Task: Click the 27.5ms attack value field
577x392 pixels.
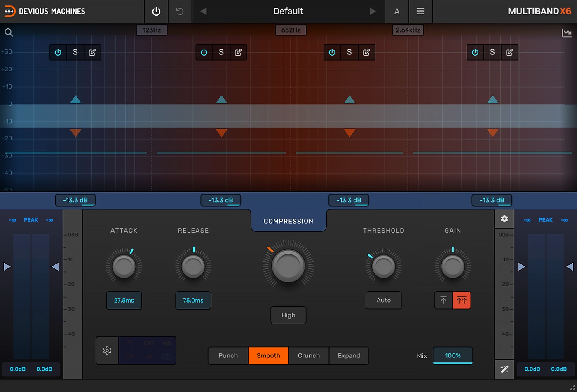Action: coord(124,300)
